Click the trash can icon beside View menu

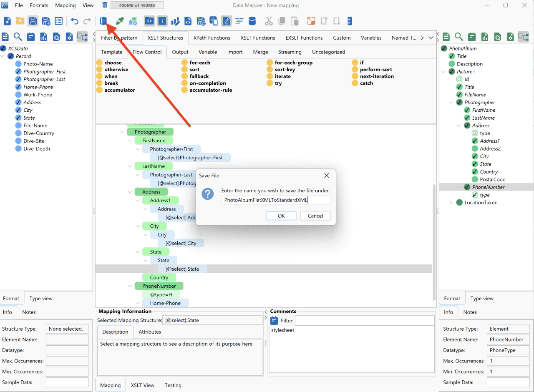105,5
